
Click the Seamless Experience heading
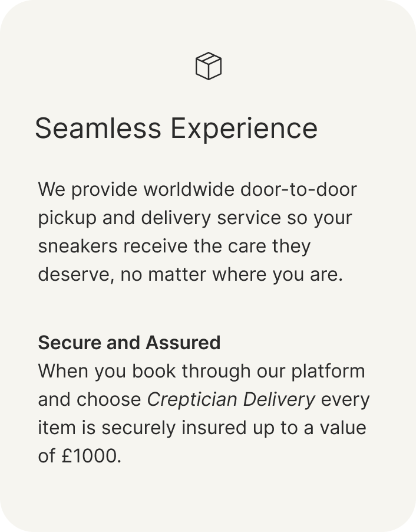[x=176, y=129]
